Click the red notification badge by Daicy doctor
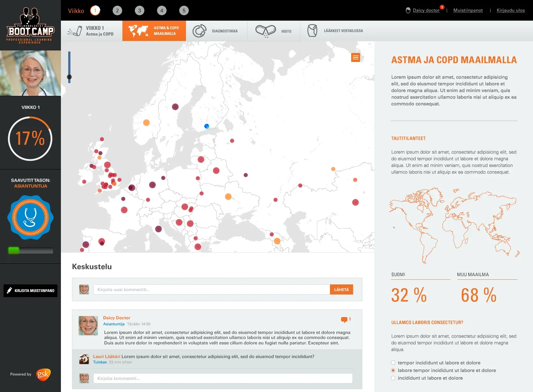Image resolution: width=533 pixels, height=392 pixels. (x=442, y=7)
